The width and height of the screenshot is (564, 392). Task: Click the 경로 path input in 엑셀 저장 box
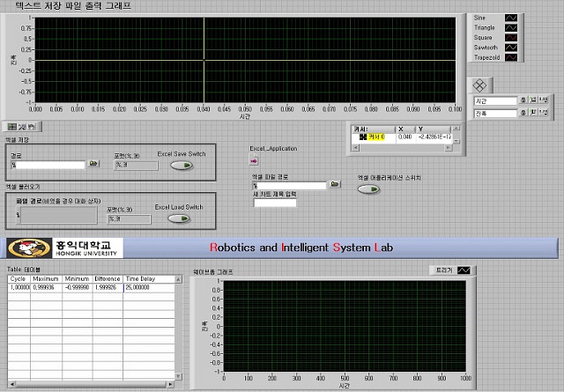tap(50, 165)
